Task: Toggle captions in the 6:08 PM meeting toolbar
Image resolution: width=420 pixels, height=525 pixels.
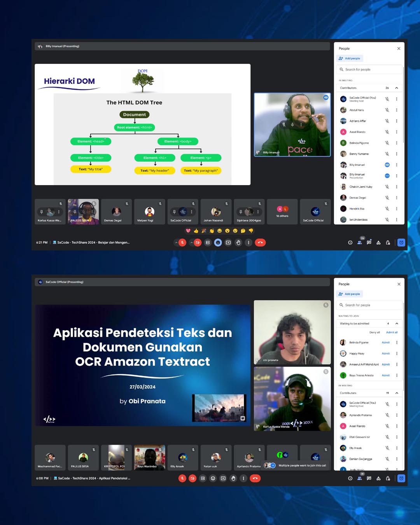Action: [203, 478]
